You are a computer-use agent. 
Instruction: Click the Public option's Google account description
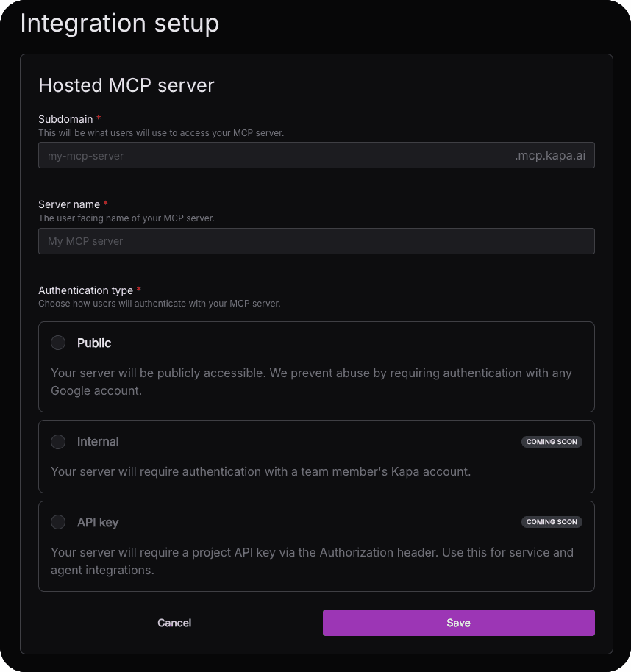pos(311,382)
